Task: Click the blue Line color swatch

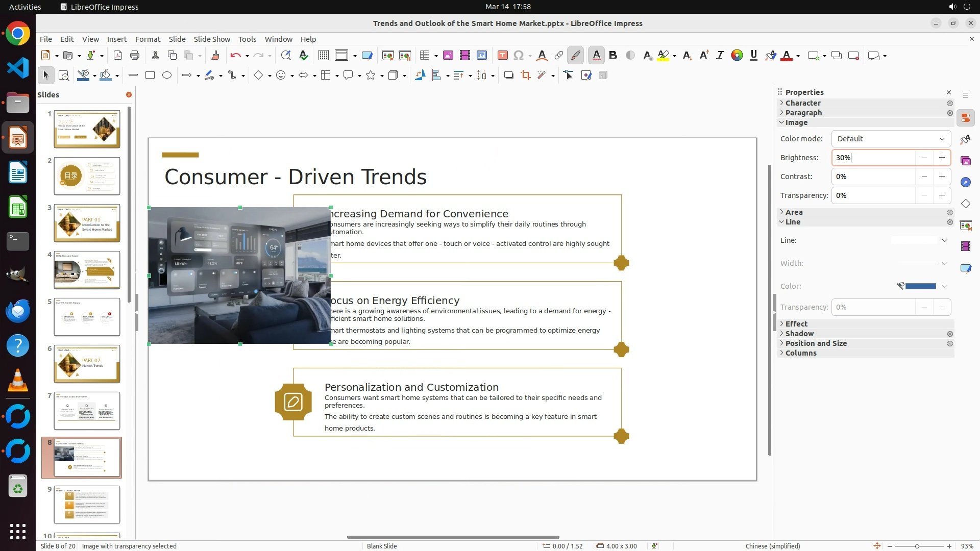Action: pos(920,286)
